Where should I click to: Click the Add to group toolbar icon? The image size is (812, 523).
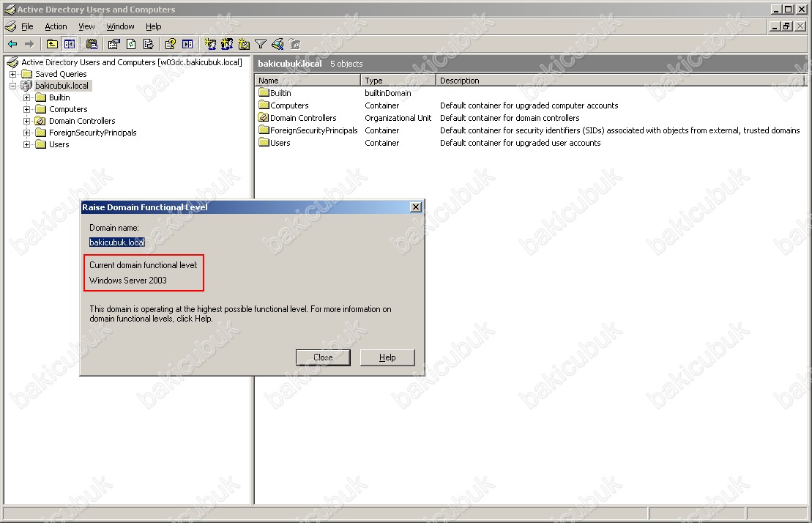[x=295, y=45]
